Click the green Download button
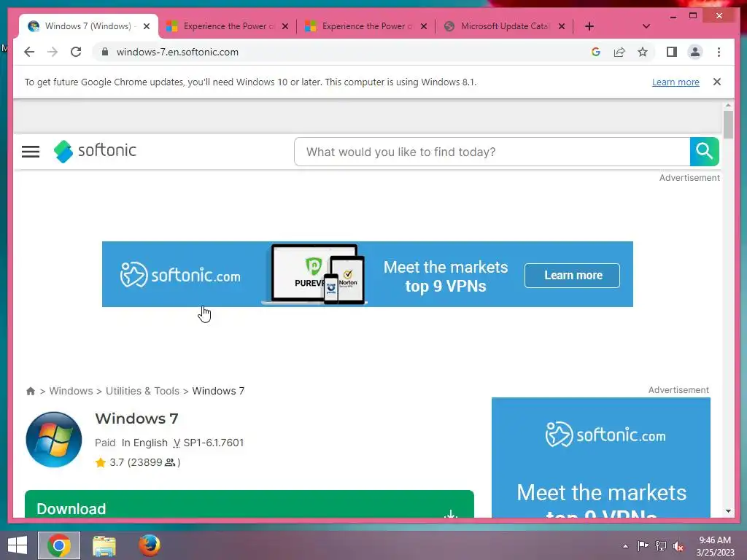This screenshot has height=560, width=747. pyautogui.click(x=249, y=504)
